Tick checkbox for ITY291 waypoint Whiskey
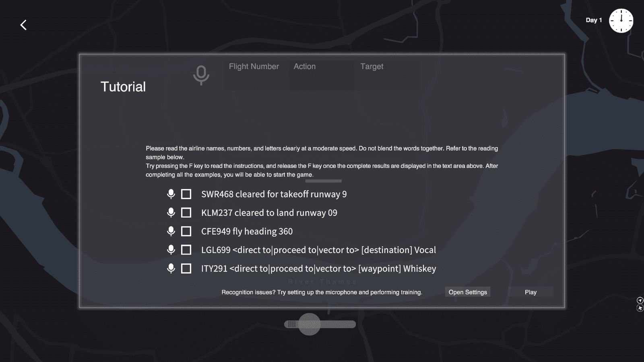The height and width of the screenshot is (362, 644). (x=186, y=268)
